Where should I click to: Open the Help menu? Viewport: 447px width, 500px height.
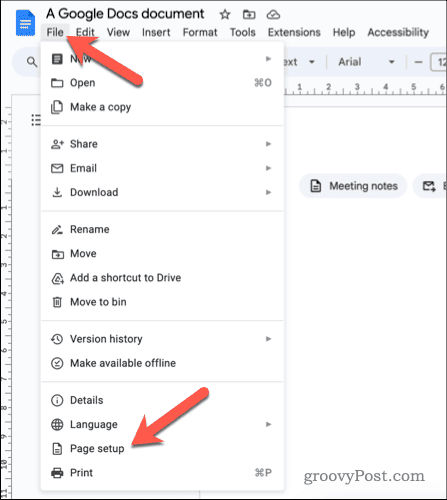[344, 32]
